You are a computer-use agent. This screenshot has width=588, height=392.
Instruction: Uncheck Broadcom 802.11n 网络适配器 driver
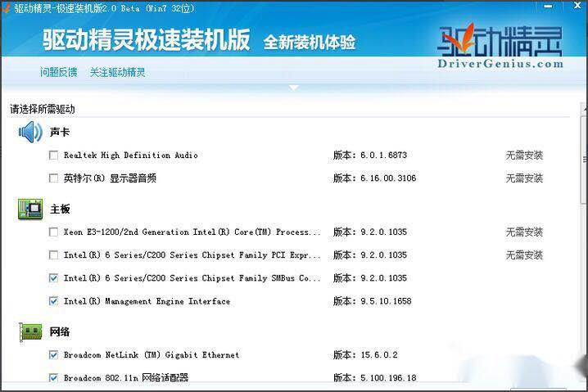[x=53, y=378]
